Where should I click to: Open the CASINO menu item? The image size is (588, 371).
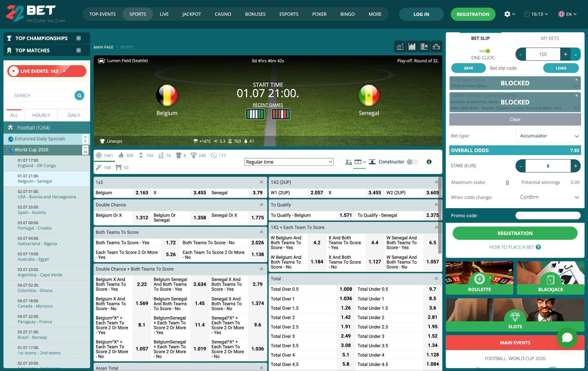(x=223, y=14)
